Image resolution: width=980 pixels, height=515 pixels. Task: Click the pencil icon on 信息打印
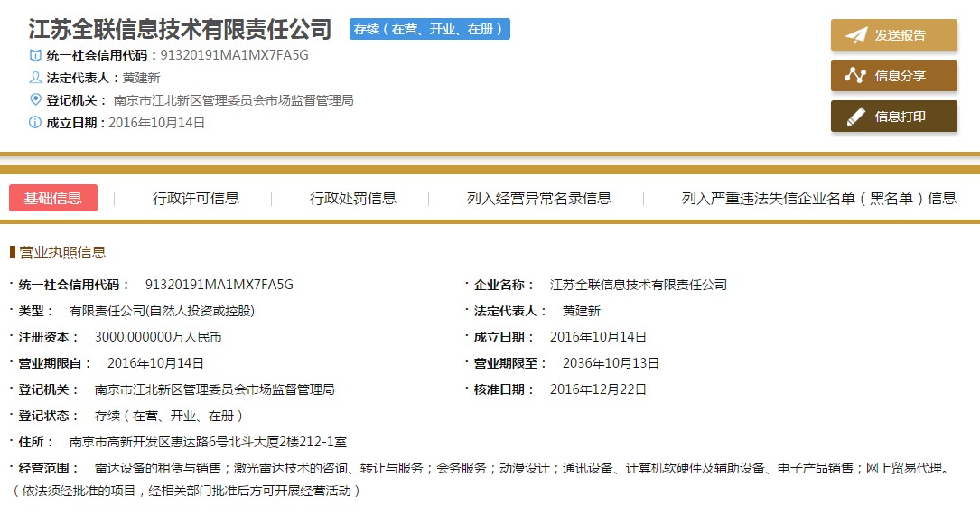[x=855, y=117]
